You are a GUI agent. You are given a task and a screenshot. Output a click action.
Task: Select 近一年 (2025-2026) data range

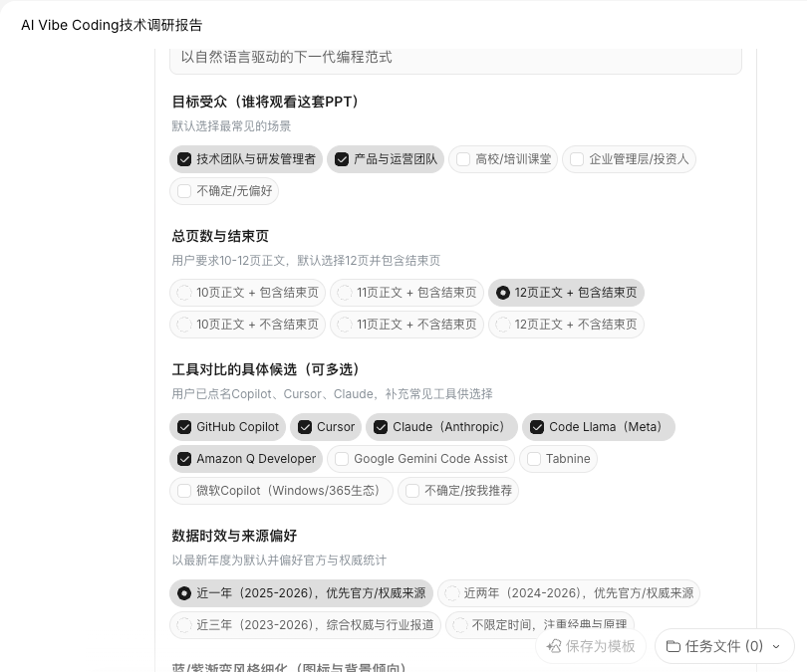[x=301, y=593]
